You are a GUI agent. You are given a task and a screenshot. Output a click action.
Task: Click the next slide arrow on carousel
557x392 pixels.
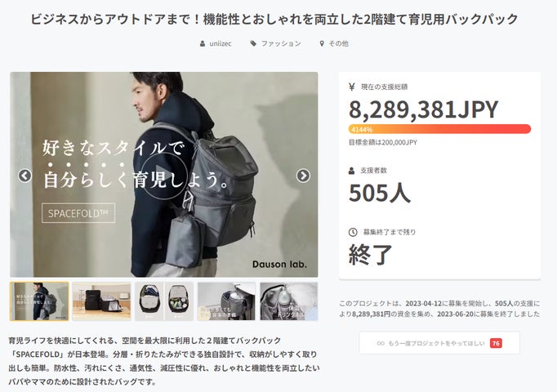(x=303, y=176)
